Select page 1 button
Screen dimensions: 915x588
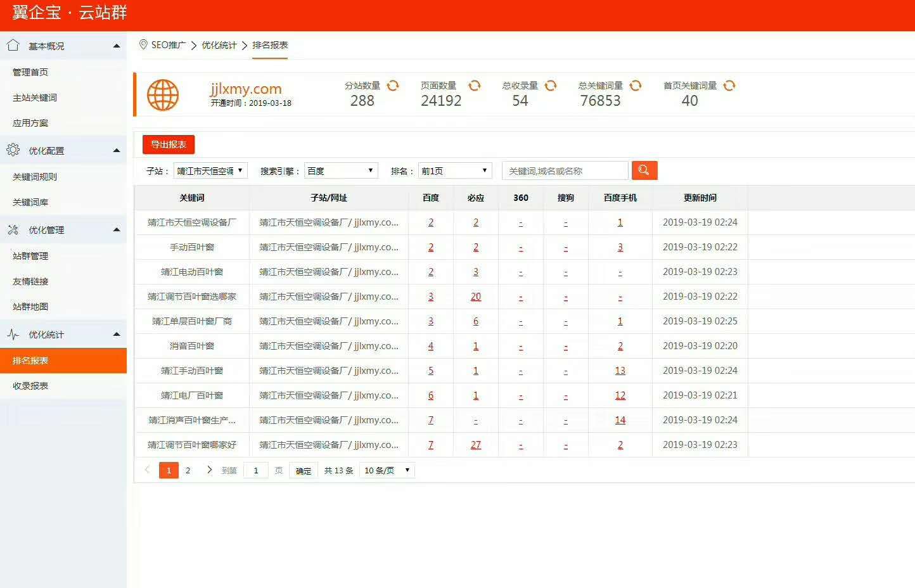click(169, 470)
